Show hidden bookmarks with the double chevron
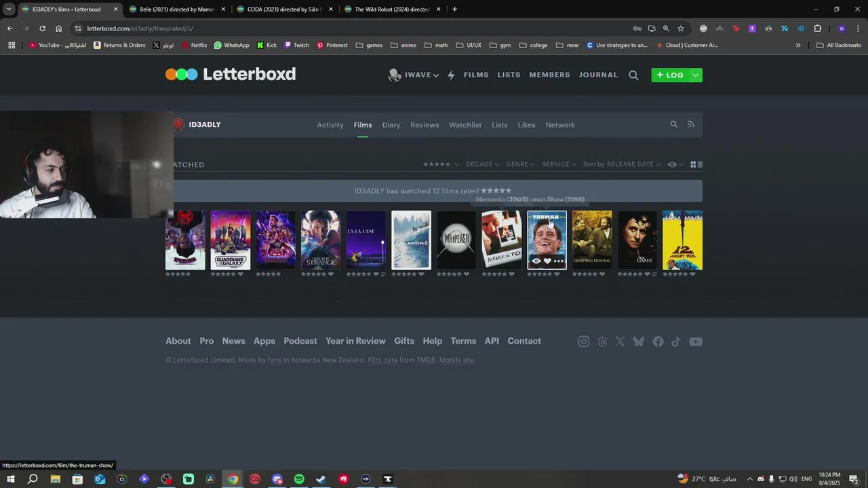Screen dimensions: 868x488 coord(798,45)
